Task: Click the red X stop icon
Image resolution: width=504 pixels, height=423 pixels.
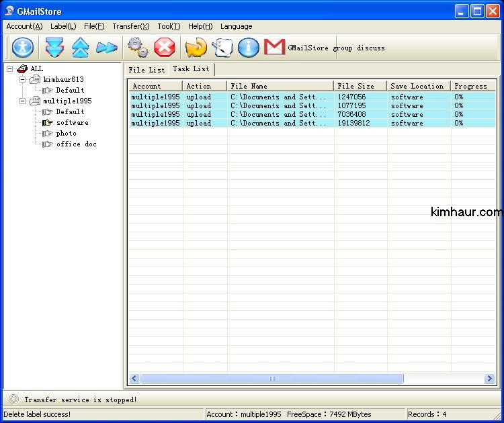Action: [x=165, y=48]
